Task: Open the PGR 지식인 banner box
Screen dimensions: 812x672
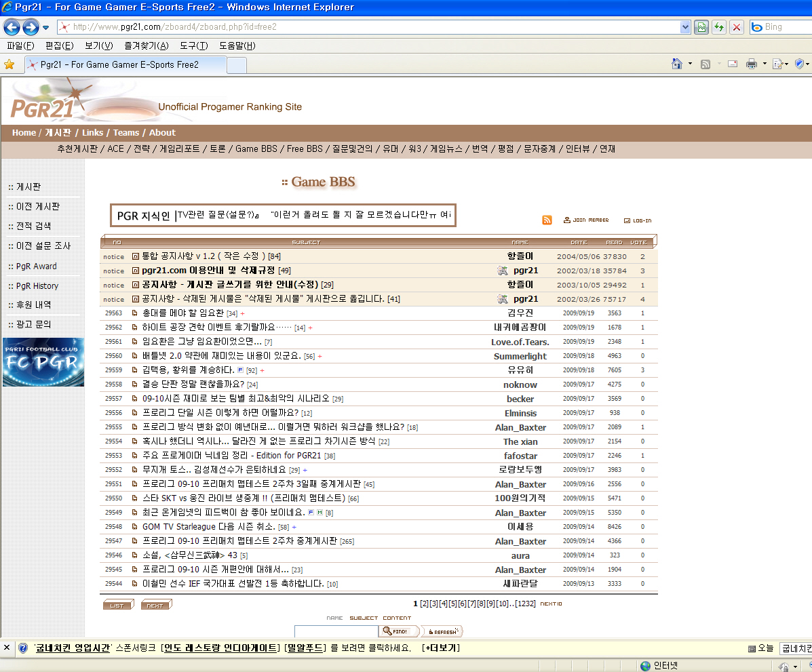Action: coord(284,215)
